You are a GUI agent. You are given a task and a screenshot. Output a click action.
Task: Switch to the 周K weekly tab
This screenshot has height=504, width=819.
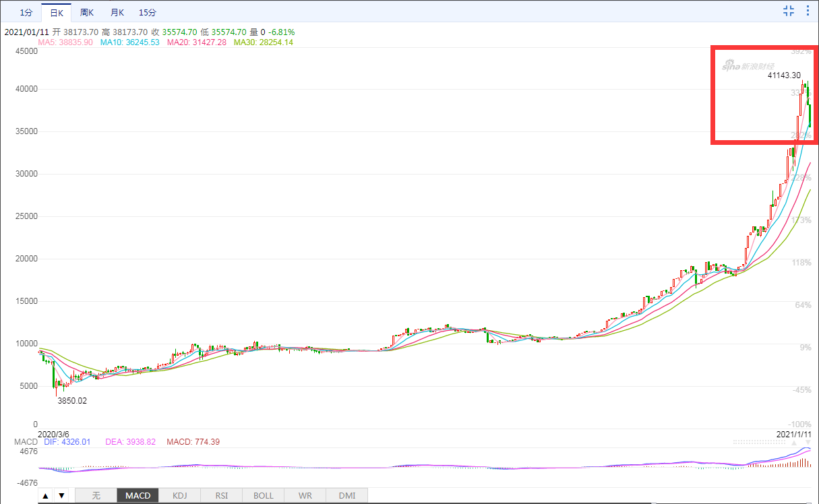click(x=87, y=12)
